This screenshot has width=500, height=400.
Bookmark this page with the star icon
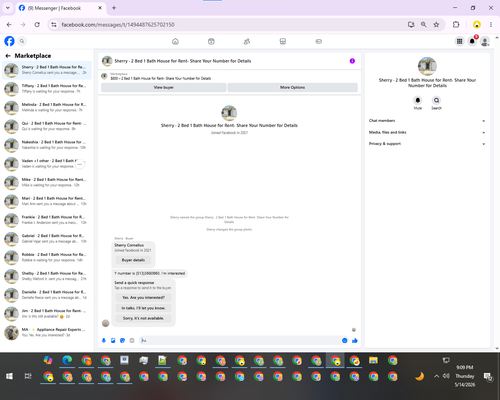point(436,25)
